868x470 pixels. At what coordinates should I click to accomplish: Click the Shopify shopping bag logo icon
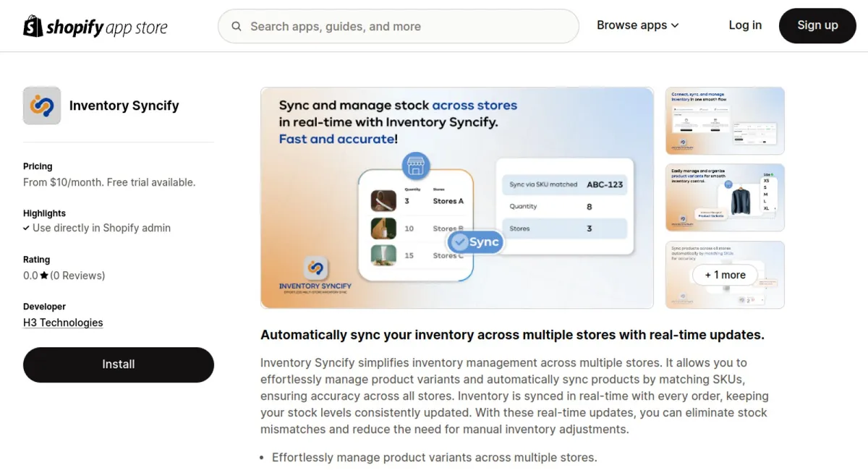point(31,25)
